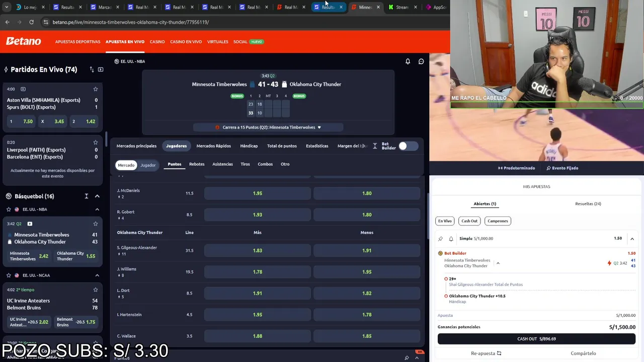Bet R. Gobert Más at 1.93

(x=258, y=215)
